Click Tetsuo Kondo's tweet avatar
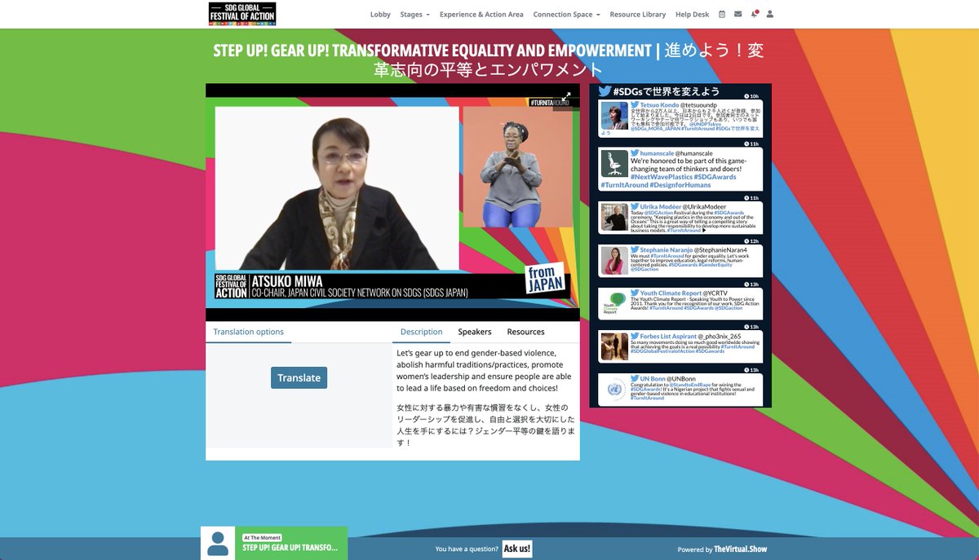The width and height of the screenshot is (979, 560). click(x=614, y=116)
